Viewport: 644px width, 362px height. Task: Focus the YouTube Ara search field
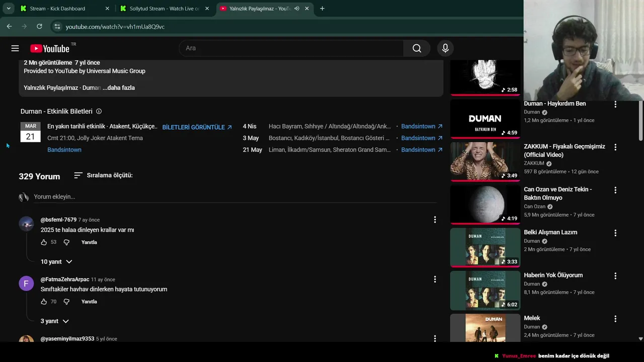[292, 48]
